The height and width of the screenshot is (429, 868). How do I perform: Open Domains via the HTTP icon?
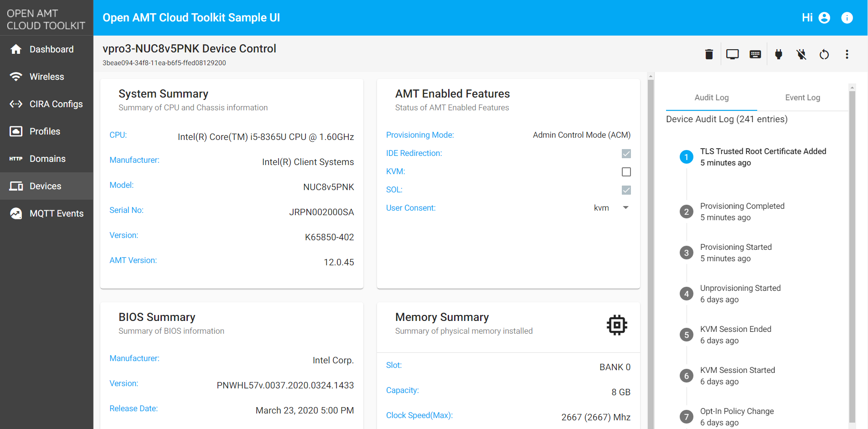[x=16, y=159]
